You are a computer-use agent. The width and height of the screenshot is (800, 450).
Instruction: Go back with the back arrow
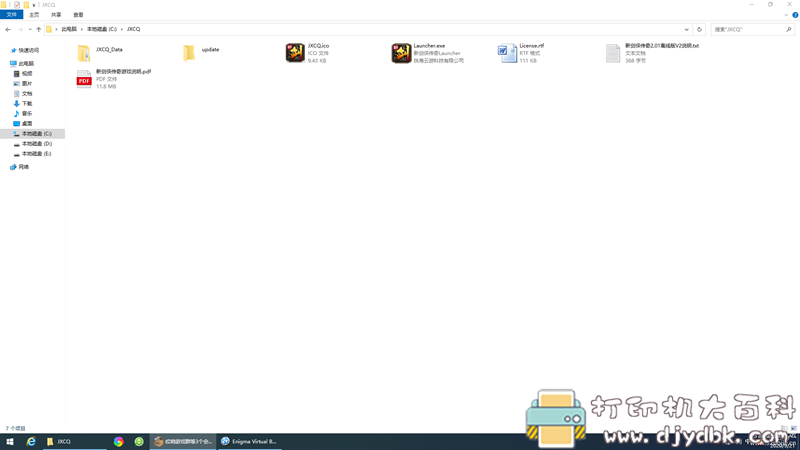[8, 30]
